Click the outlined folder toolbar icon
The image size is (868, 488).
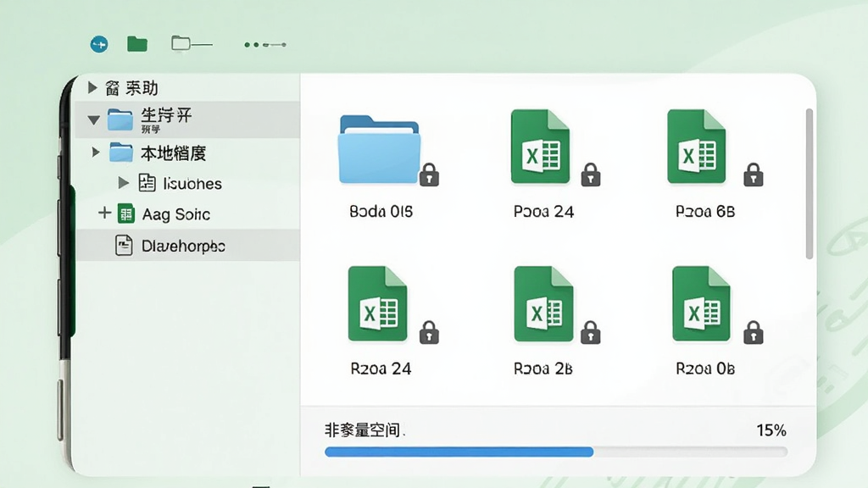(x=192, y=44)
